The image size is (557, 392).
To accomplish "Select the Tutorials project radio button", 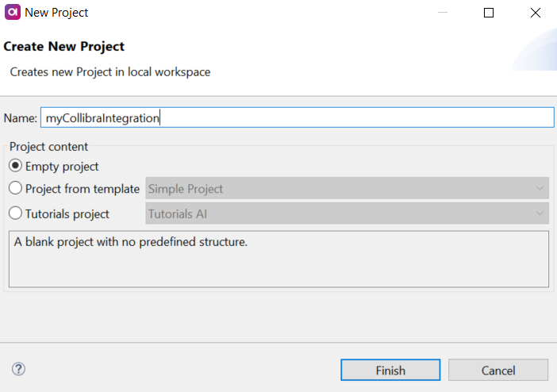I will 15,214.
